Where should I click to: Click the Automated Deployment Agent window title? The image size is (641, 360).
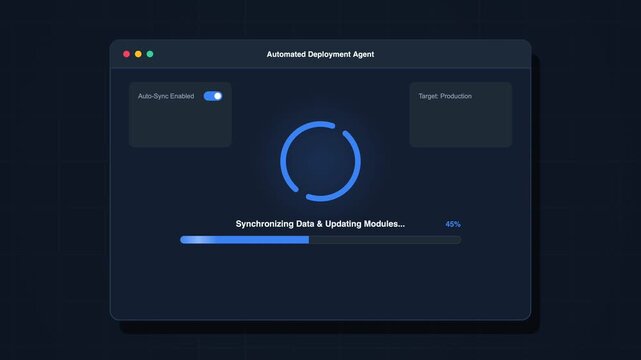click(320, 54)
